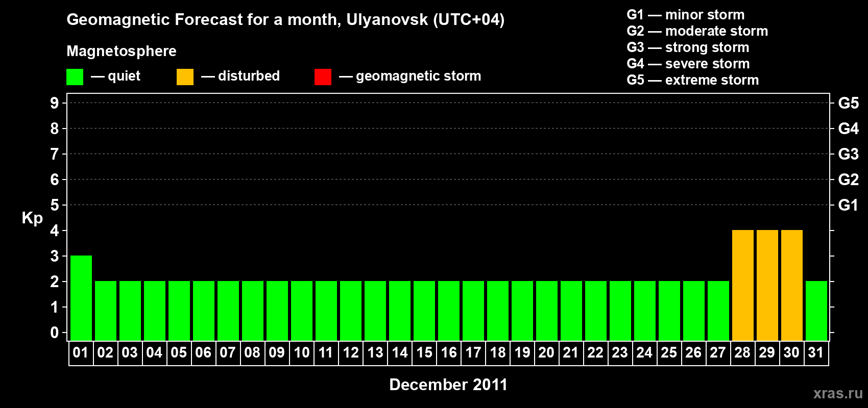Image resolution: width=868 pixels, height=408 pixels.
Task: Click the green bar for day 02
Action: (x=106, y=311)
